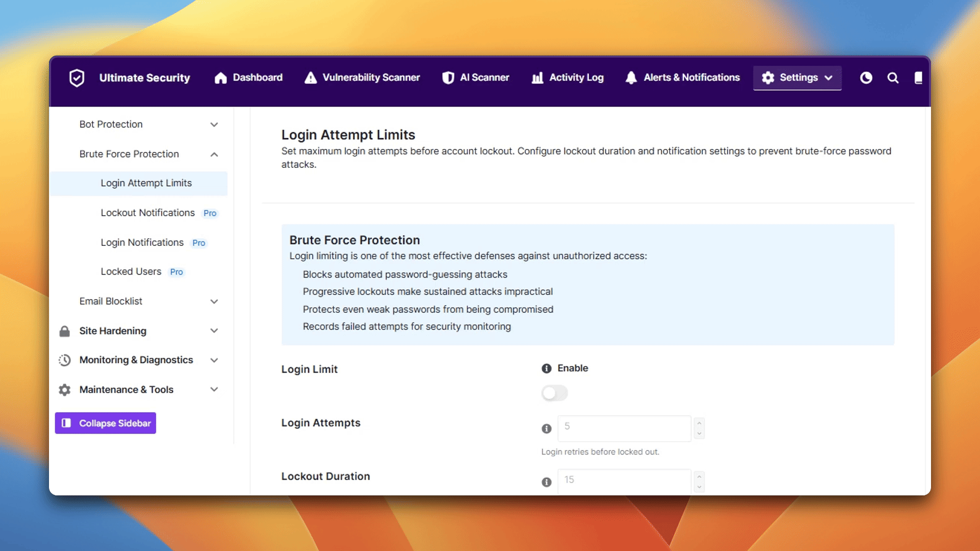Open the Activity Log page

coord(567,78)
